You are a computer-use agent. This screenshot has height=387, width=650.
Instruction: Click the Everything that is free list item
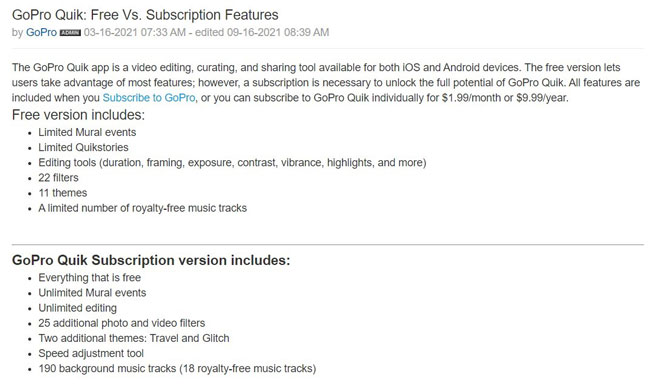90,278
